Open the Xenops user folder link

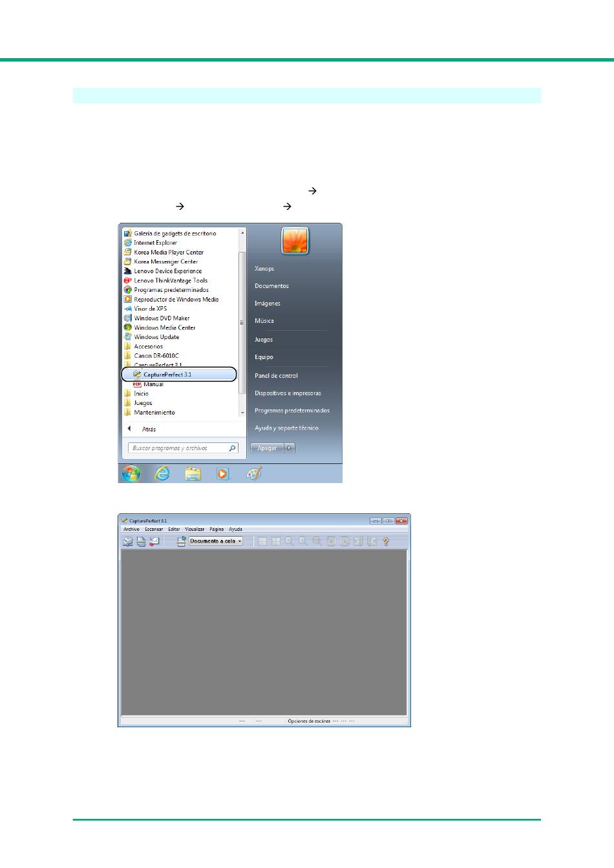[264, 269]
